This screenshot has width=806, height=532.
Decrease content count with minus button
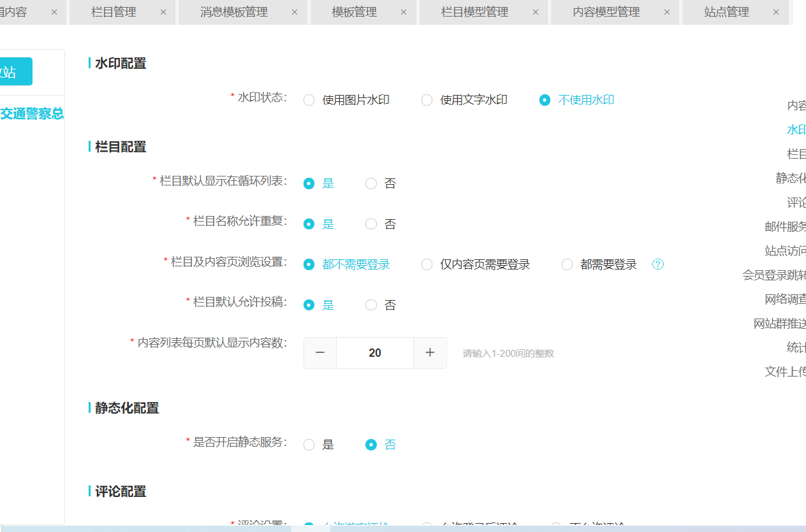[x=320, y=353]
